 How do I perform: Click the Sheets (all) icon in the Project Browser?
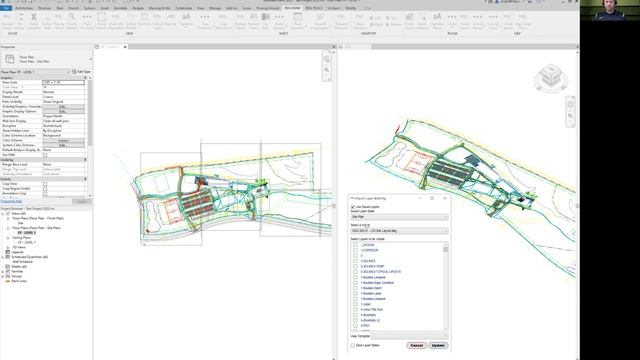coord(8,267)
